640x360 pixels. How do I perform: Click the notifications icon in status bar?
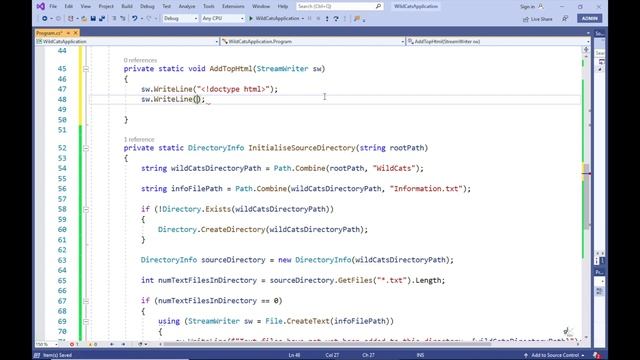[596, 355]
